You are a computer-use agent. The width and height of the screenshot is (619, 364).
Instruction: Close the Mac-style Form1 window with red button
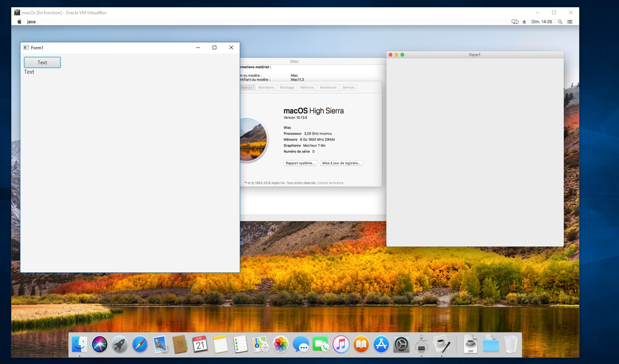[x=391, y=55]
